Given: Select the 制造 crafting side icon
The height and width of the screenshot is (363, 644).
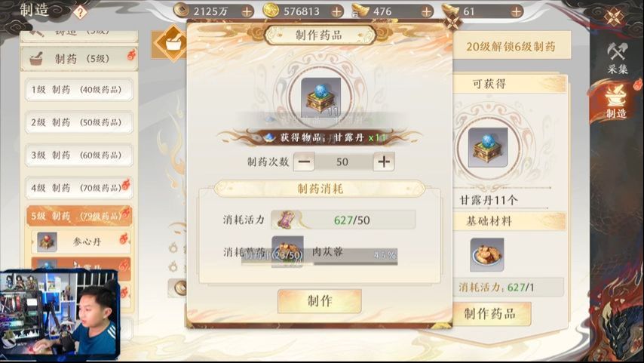Looking at the screenshot, I should [616, 102].
